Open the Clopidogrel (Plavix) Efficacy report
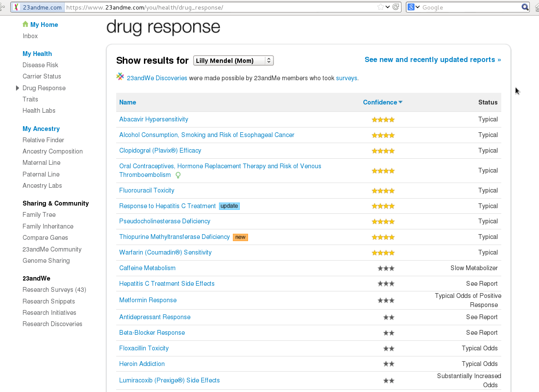The width and height of the screenshot is (539, 392). click(160, 150)
